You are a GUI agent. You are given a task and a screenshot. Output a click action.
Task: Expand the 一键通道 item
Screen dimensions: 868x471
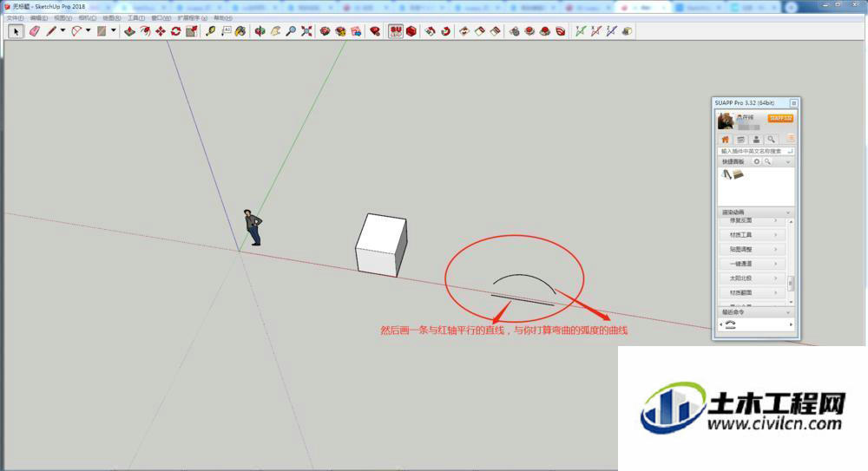click(753, 264)
